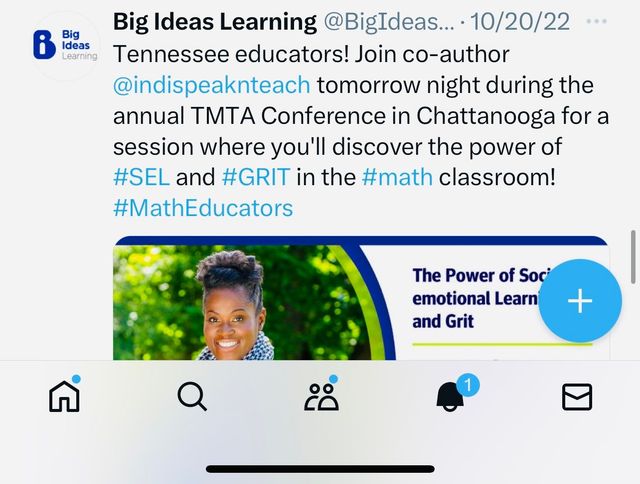Tap the Power of Social-emotional Learning card title
The image size is (640, 484).
click(476, 298)
